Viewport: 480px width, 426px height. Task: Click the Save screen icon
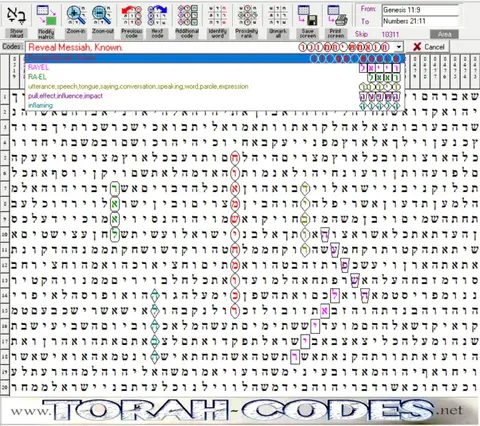point(307,16)
